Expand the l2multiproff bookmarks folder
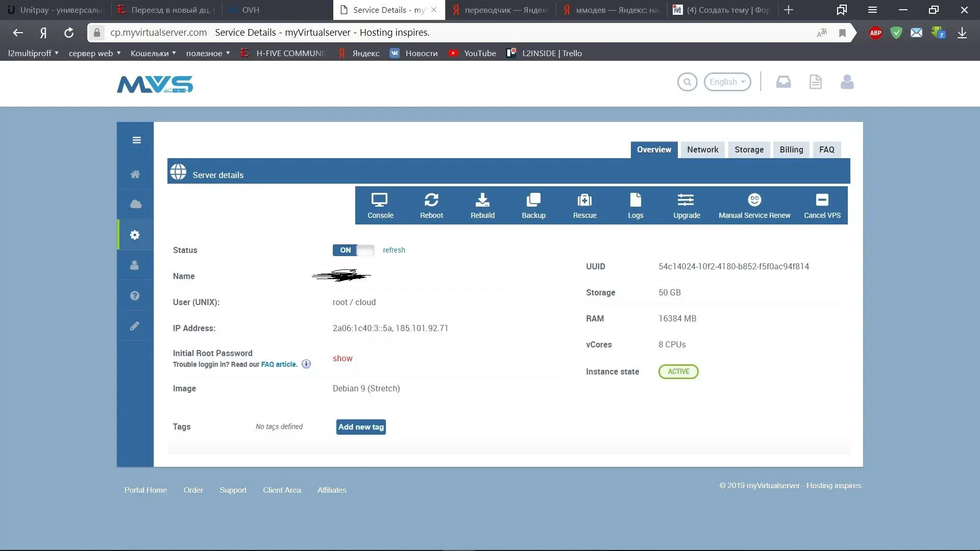980x551 pixels. coord(33,53)
